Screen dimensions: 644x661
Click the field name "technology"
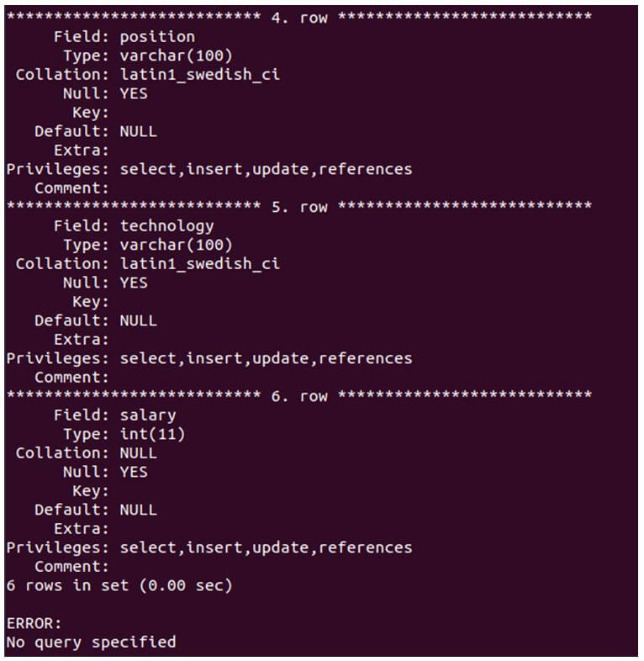coord(166,225)
